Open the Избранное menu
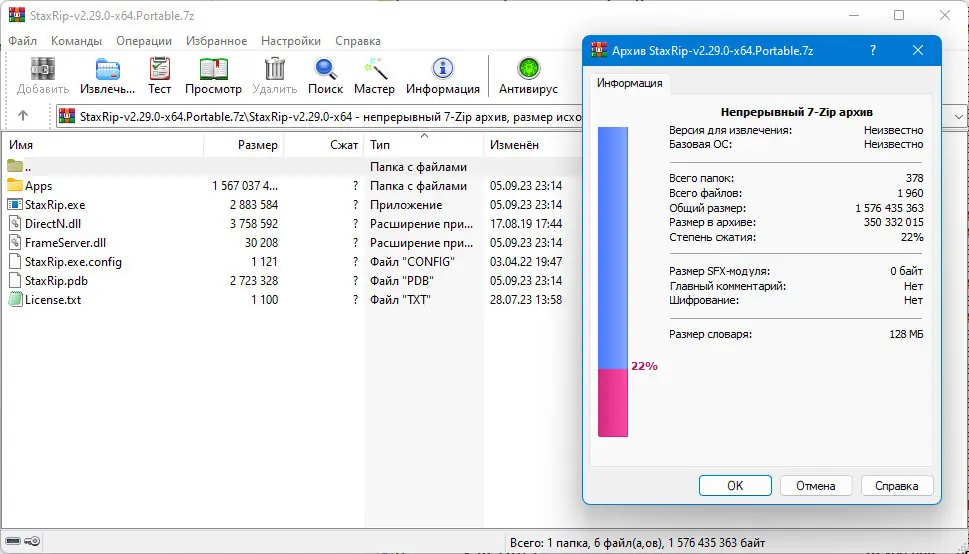The width and height of the screenshot is (969, 554). (x=216, y=41)
